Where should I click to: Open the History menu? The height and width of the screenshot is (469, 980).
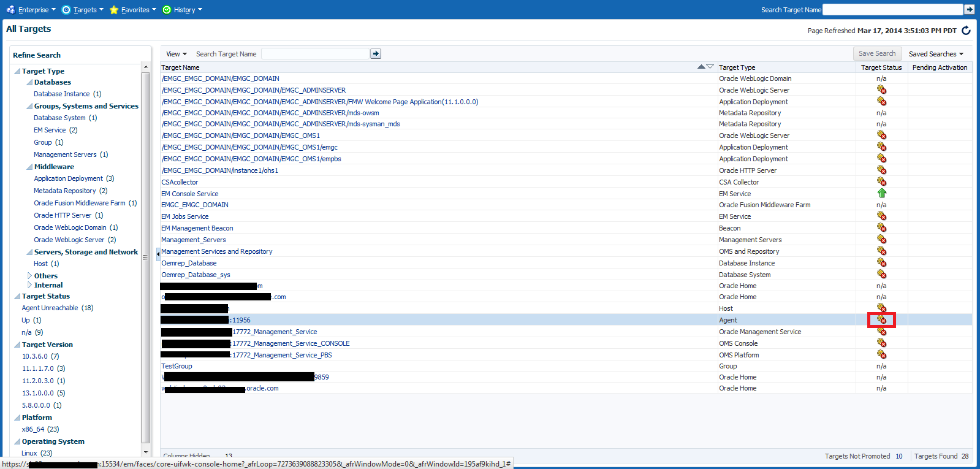point(183,10)
